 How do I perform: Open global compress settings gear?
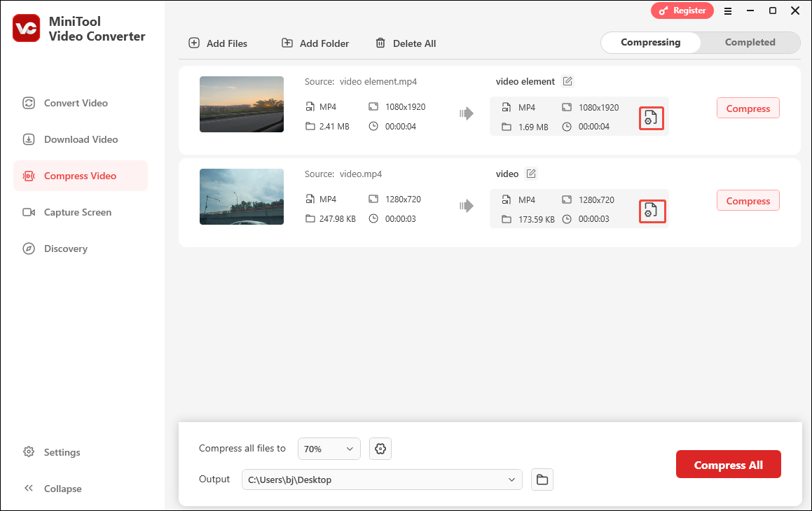[380, 449]
